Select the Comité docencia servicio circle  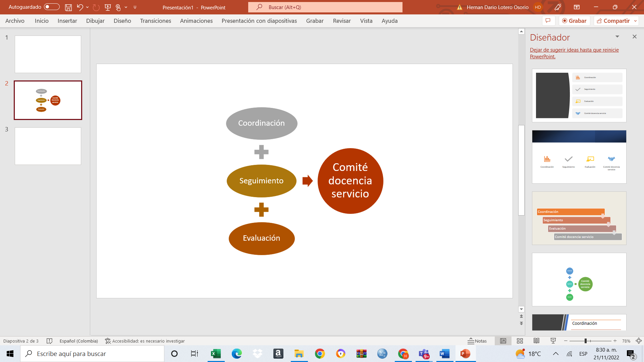pyautogui.click(x=350, y=181)
